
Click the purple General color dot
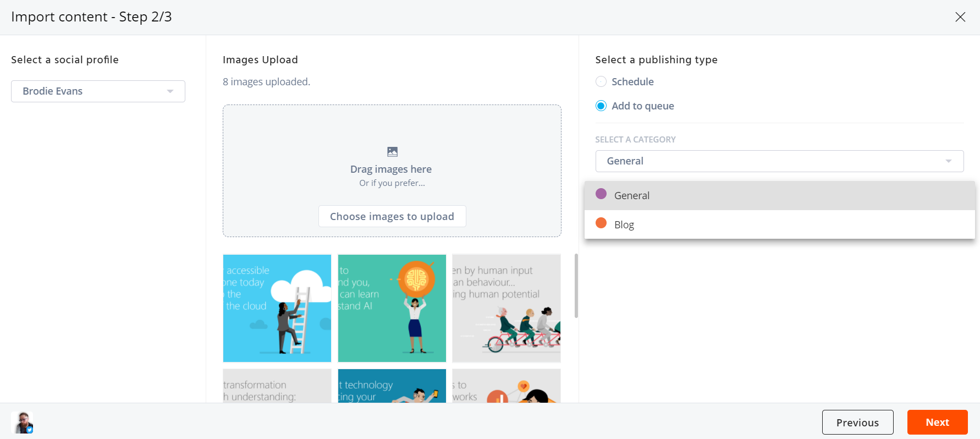click(x=601, y=194)
